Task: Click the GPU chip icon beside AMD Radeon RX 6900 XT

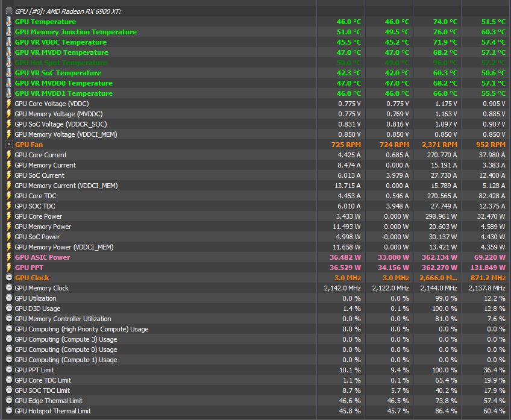Action: 9,11
